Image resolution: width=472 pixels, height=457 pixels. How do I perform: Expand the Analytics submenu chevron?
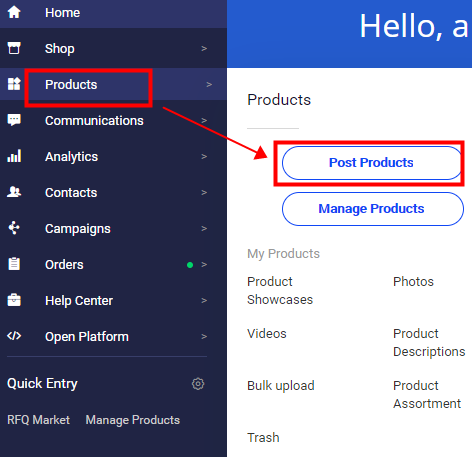pyautogui.click(x=204, y=156)
